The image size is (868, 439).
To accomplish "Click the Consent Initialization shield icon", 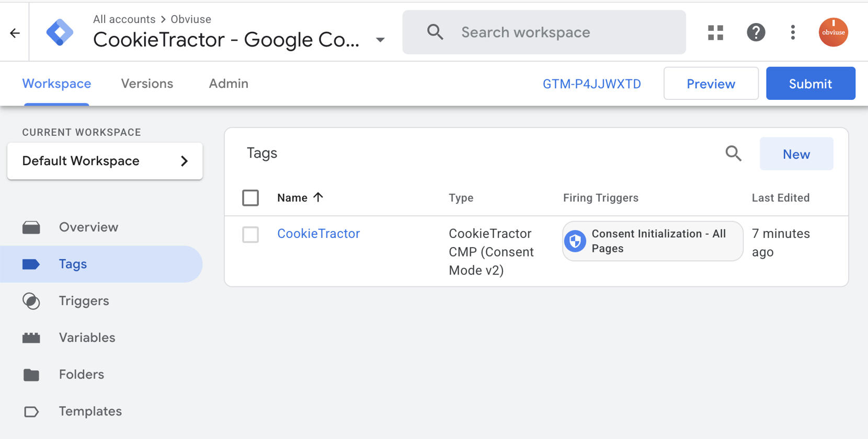I will pos(576,241).
